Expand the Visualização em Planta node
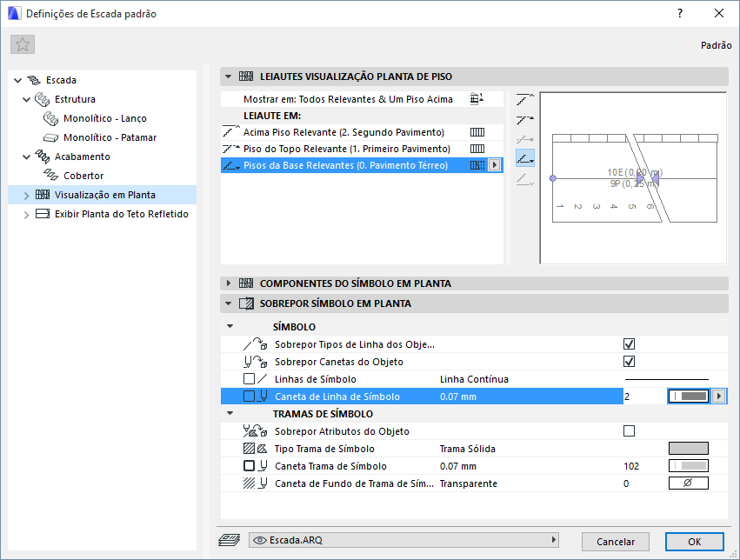The width and height of the screenshot is (740, 560). [27, 196]
